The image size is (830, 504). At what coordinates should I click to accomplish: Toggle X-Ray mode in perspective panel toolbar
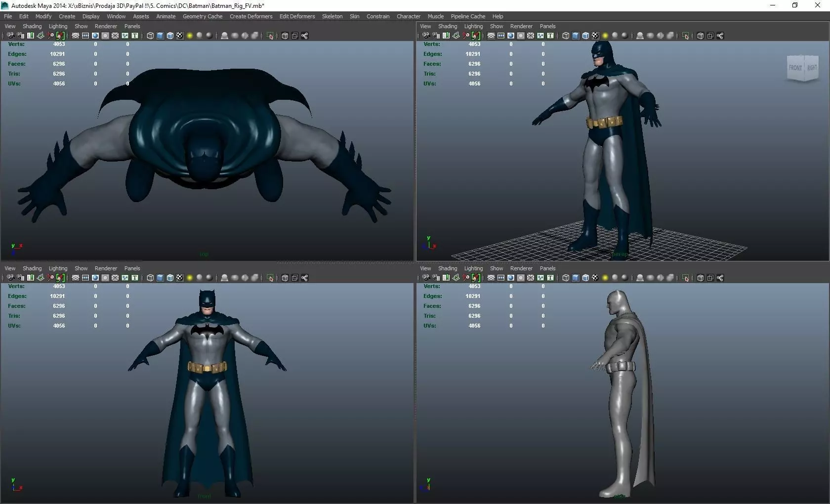point(700,36)
